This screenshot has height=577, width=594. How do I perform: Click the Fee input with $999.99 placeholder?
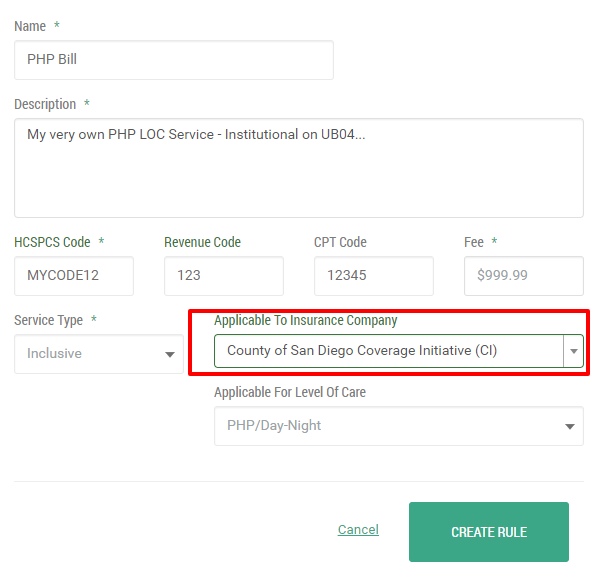[524, 276]
